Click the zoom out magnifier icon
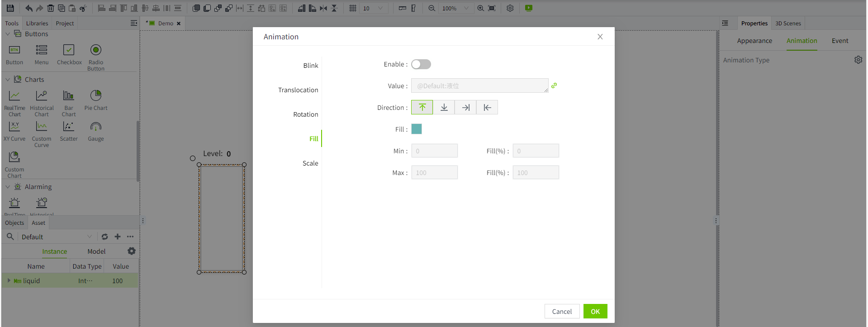Image resolution: width=868 pixels, height=327 pixels. pyautogui.click(x=432, y=8)
